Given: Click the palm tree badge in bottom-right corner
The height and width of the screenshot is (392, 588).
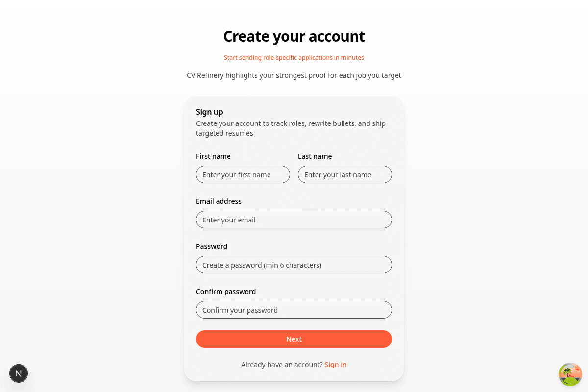Looking at the screenshot, I should tap(570, 374).
